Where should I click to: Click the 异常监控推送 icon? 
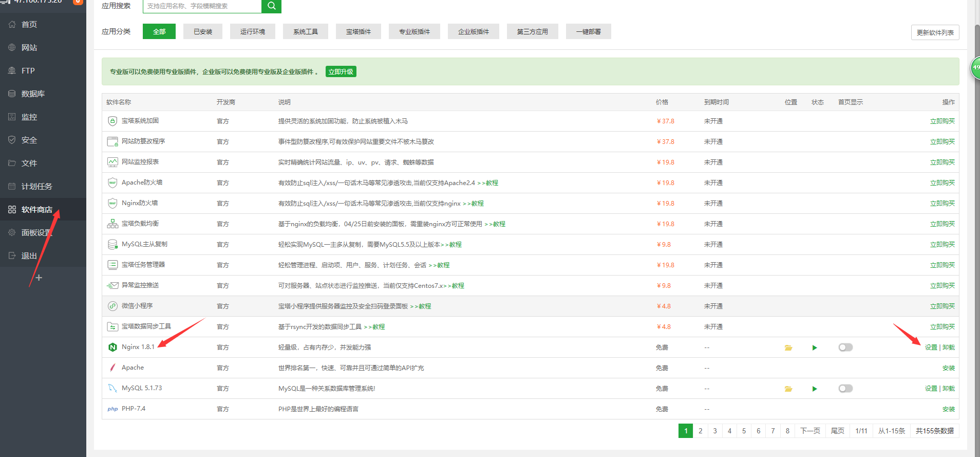[x=112, y=285]
